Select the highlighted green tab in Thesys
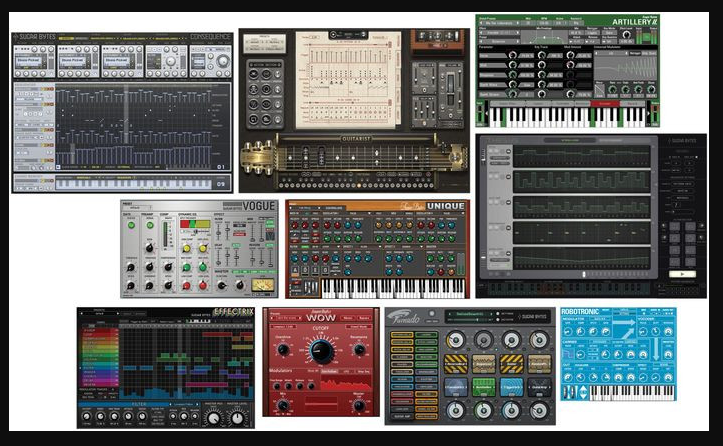 coord(570,140)
